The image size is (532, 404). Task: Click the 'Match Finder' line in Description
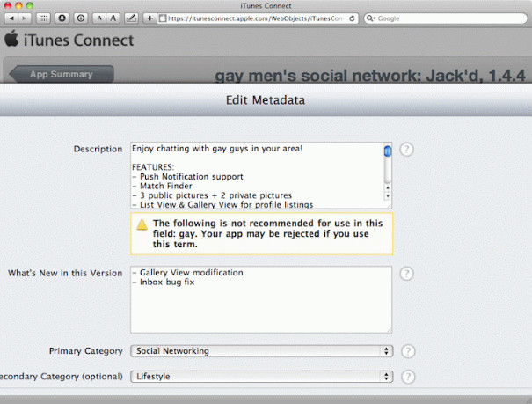(162, 186)
